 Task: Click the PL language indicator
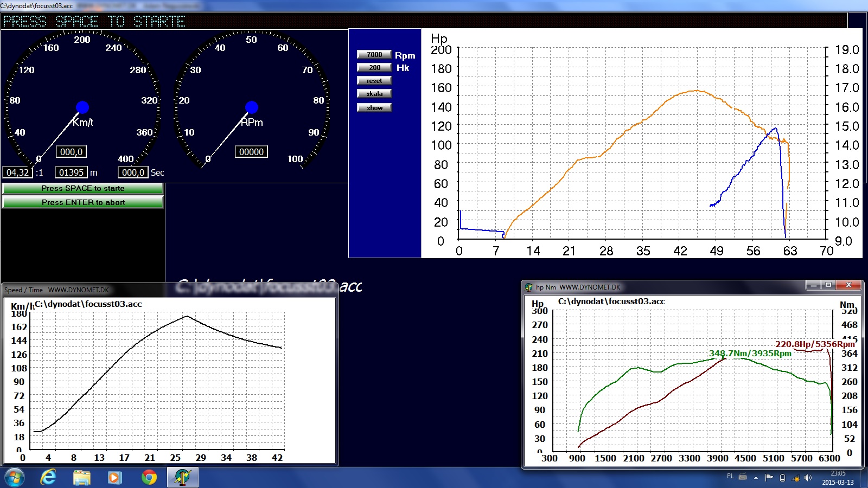point(730,477)
